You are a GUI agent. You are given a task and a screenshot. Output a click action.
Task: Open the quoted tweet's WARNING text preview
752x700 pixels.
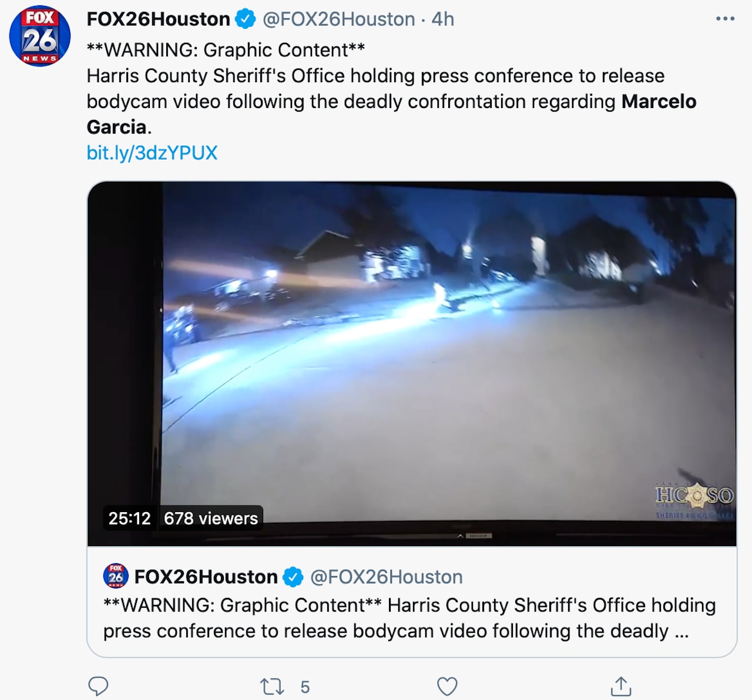pos(409,618)
